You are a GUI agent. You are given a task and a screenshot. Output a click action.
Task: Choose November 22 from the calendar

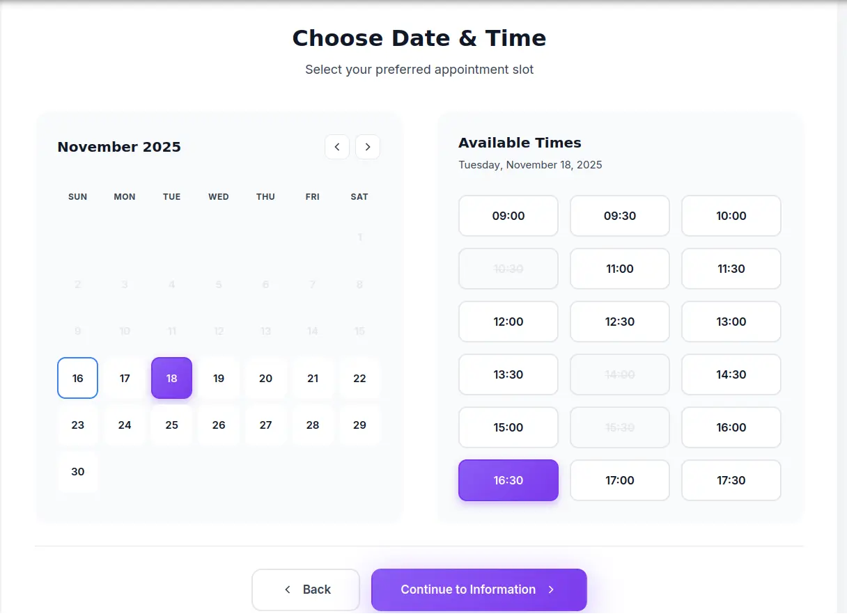click(x=359, y=378)
